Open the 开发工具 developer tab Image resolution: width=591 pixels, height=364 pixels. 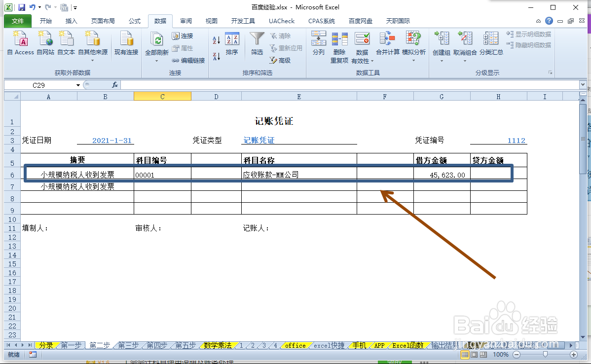click(243, 21)
